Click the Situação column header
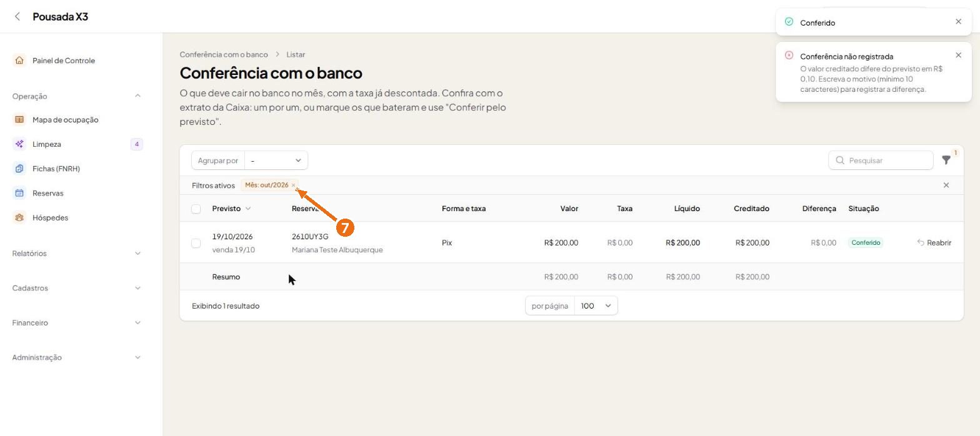 864,209
